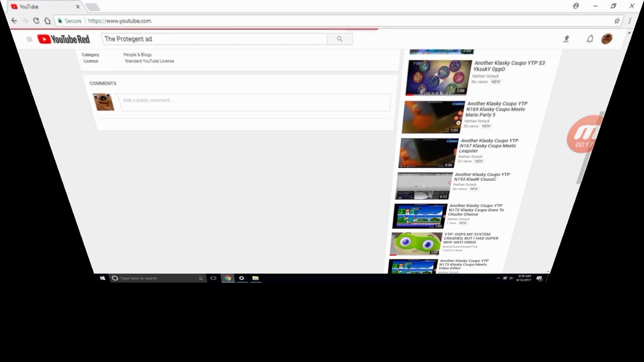Close the YouTube browser tab
Image resolution: width=644 pixels, height=362 pixels.
pyautogui.click(x=77, y=7)
